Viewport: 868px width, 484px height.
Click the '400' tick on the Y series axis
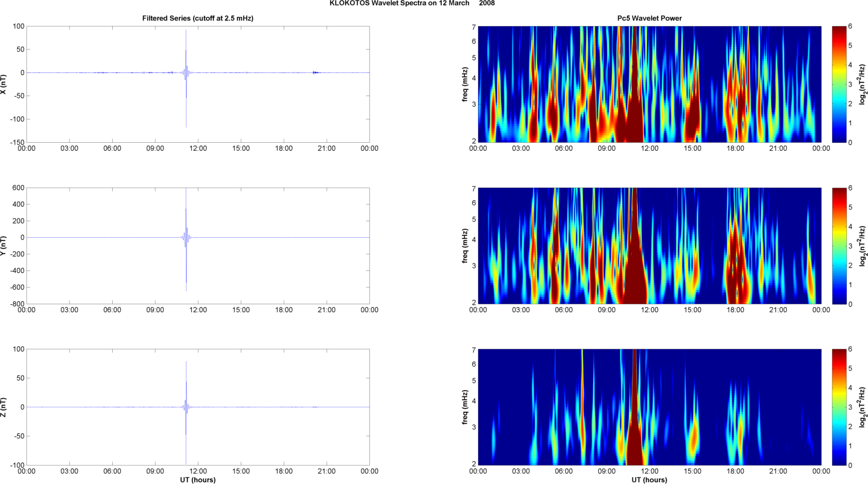[x=18, y=204]
